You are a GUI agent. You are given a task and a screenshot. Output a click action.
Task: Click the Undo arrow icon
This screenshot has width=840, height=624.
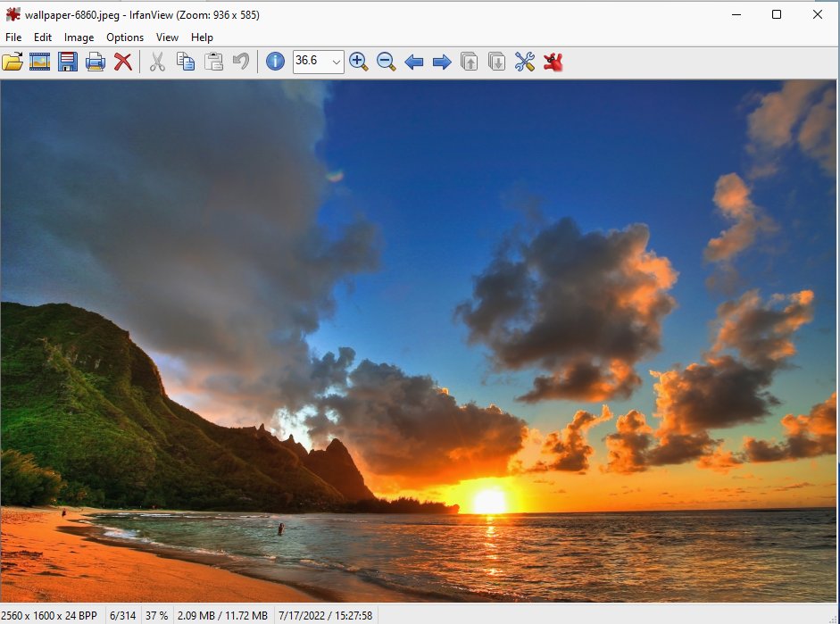(241, 62)
